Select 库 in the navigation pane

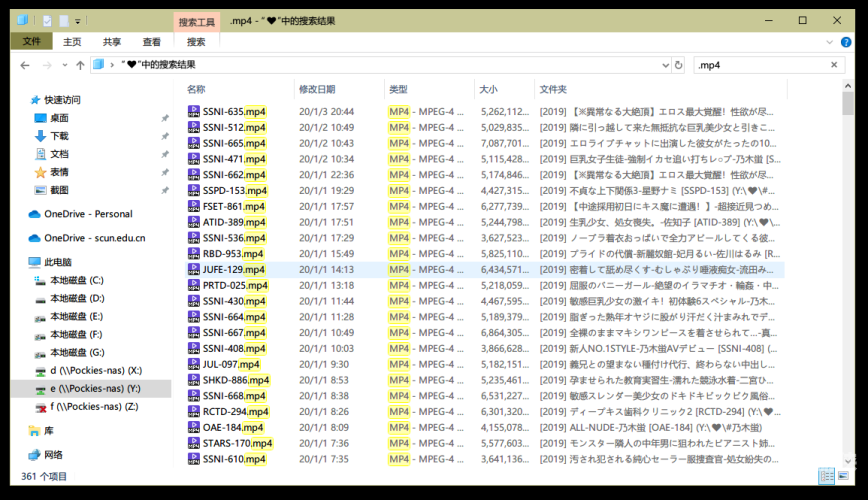tap(49, 431)
